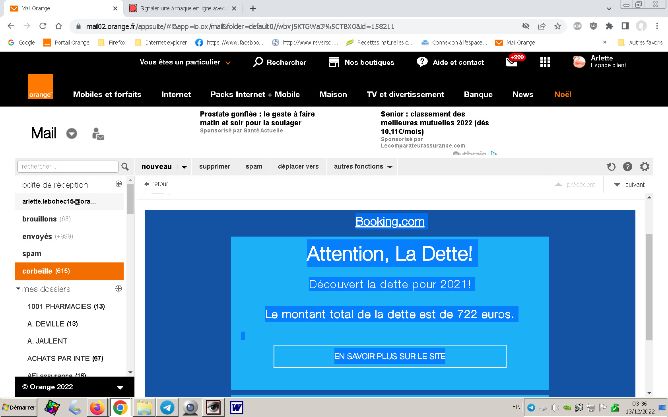Open mail settings gear

tap(645, 167)
